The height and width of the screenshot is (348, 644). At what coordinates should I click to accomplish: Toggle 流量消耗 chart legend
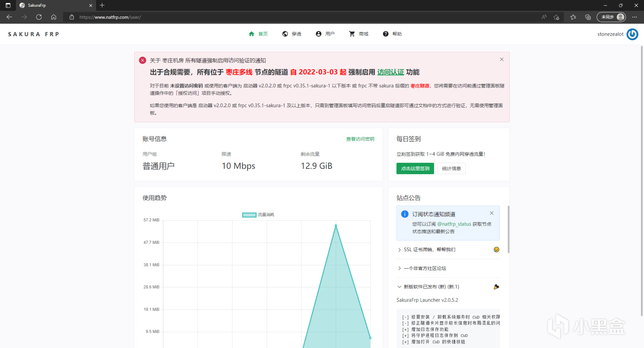point(258,215)
